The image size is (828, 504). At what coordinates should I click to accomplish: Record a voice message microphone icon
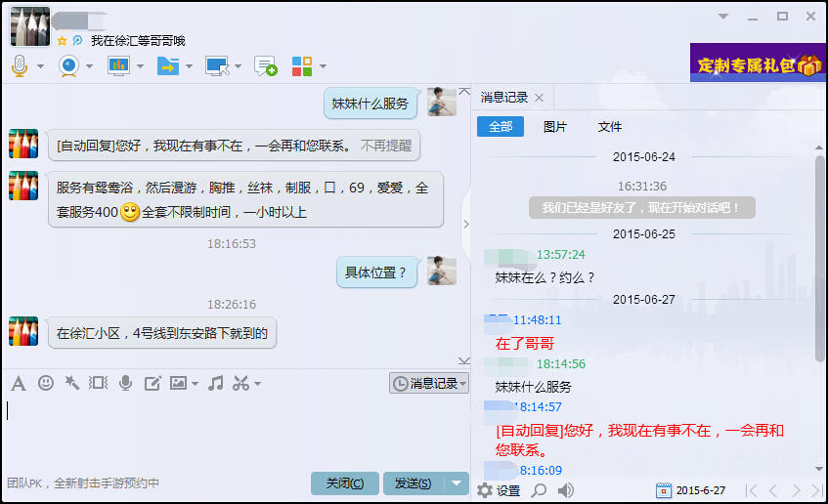[125, 383]
